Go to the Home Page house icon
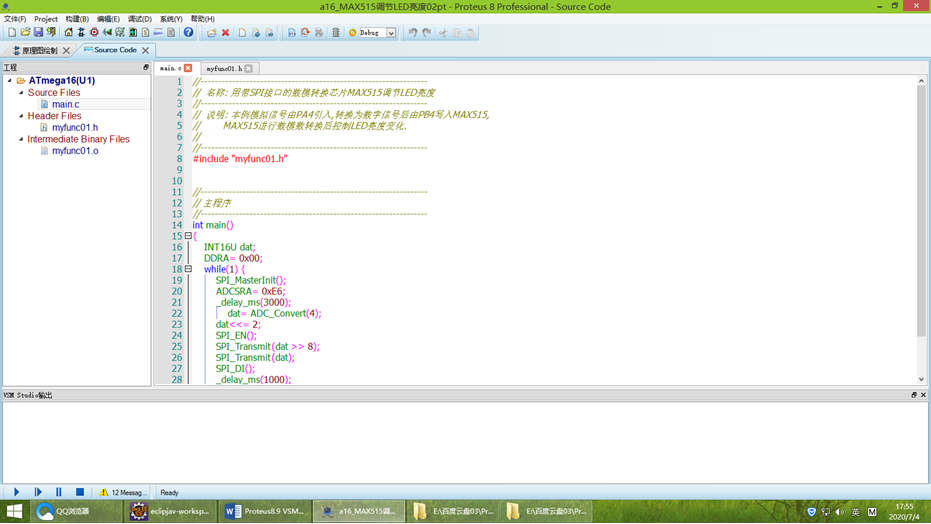Screen dimensions: 931x524 68,33
